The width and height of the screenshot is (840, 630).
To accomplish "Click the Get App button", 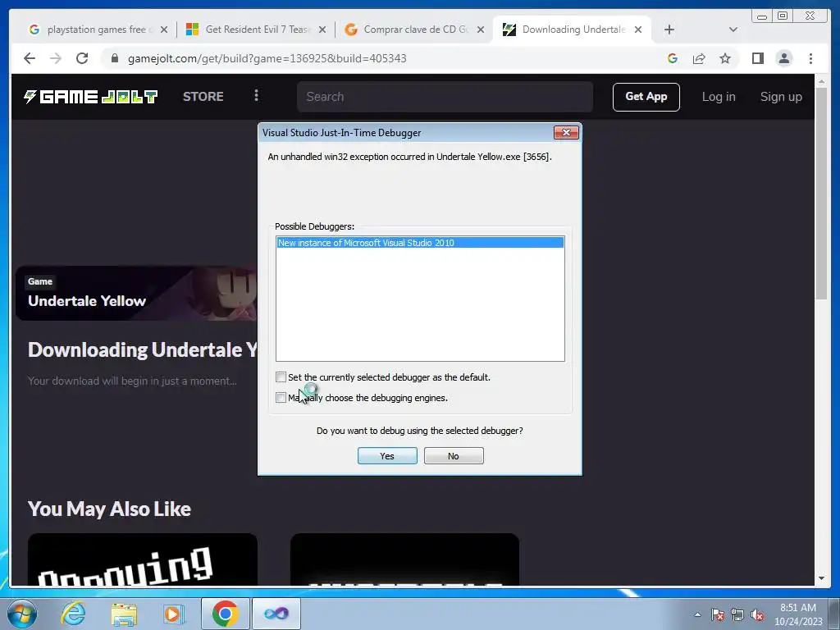I will coord(646,97).
